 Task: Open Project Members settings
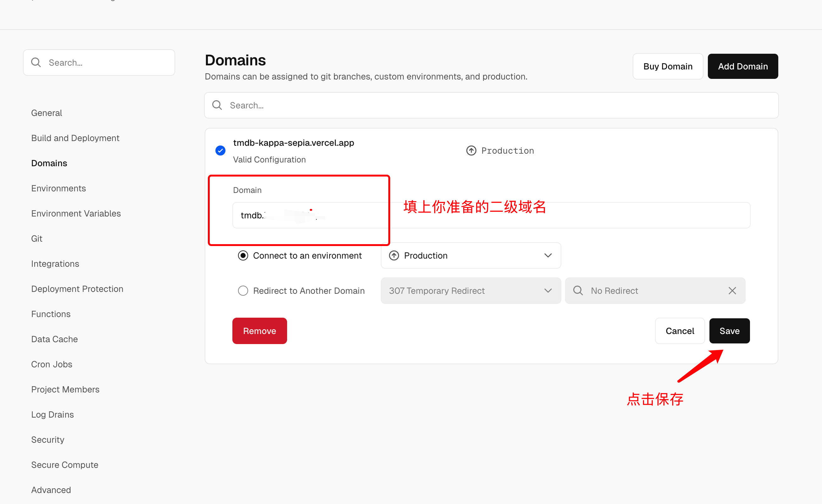pyautogui.click(x=65, y=389)
